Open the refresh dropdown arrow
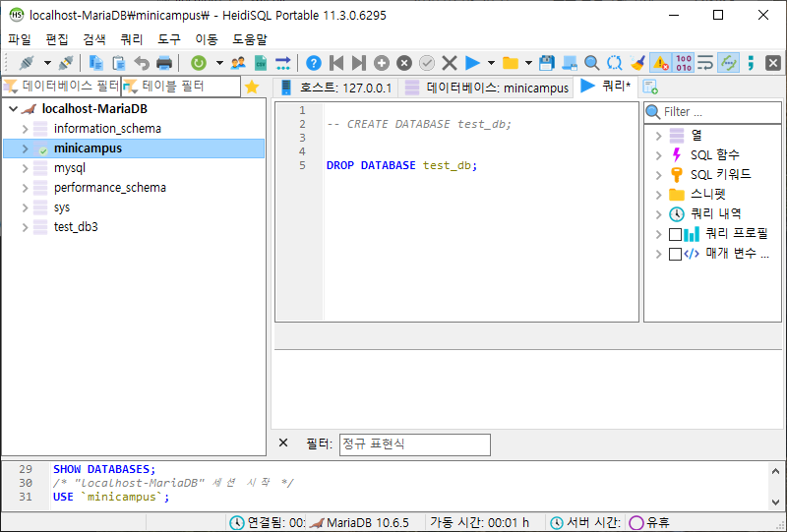This screenshot has width=787, height=532. (219, 63)
